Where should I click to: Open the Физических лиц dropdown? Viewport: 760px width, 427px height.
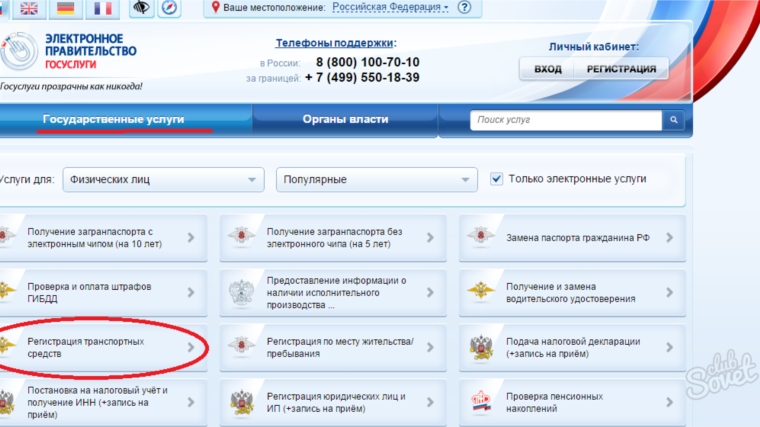[x=163, y=179]
